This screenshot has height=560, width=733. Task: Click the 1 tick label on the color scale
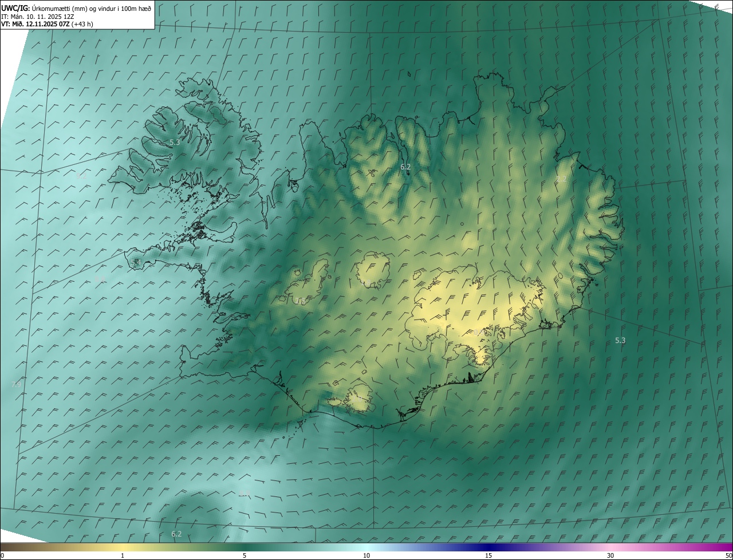point(123,555)
